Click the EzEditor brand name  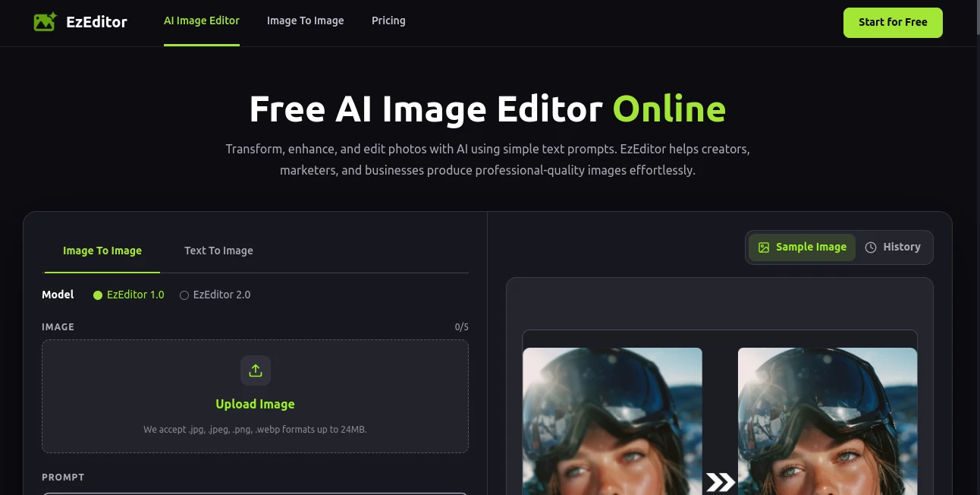96,22
